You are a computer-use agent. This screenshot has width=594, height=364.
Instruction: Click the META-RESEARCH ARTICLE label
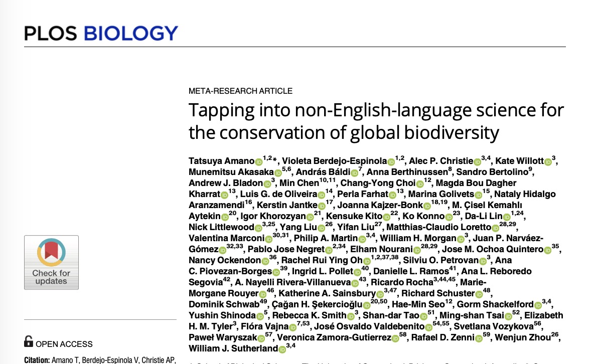point(240,91)
